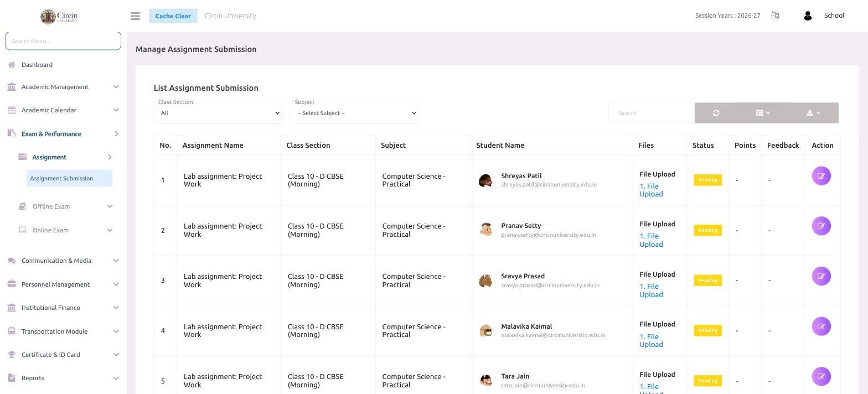The image size is (868, 394).
Task: Click Tara Jain's student name
Action: click(515, 376)
